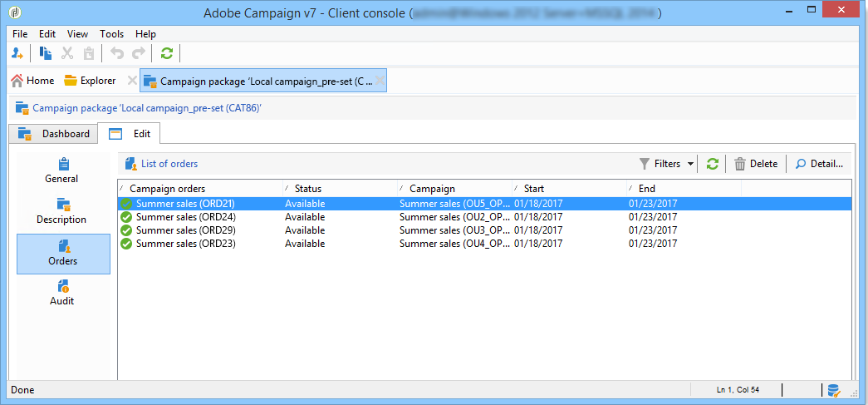The image size is (868, 405).
Task: Open the Filters dropdown
Action: (x=666, y=164)
